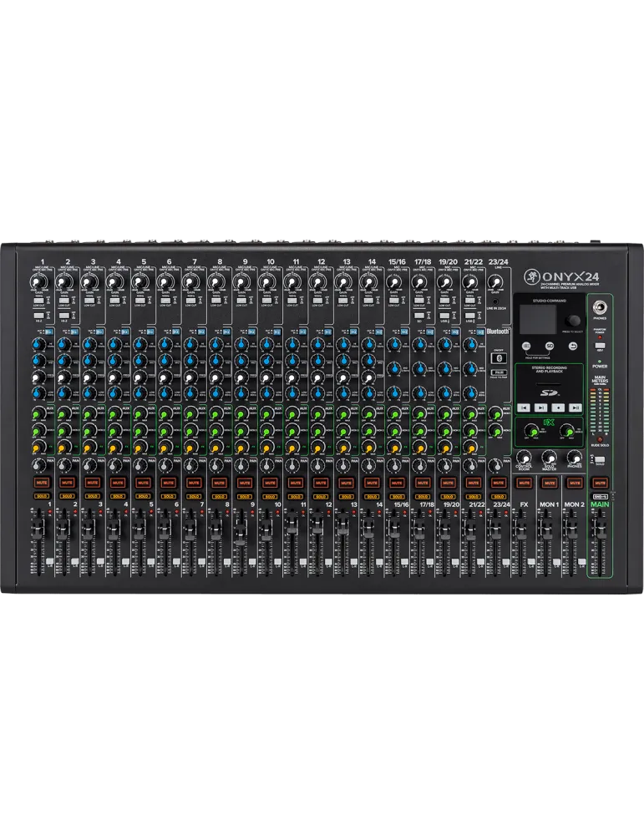Viewport: 644px width, 835px height.
Task: Select the FX to MON 1 green knob
Action: [x=530, y=430]
